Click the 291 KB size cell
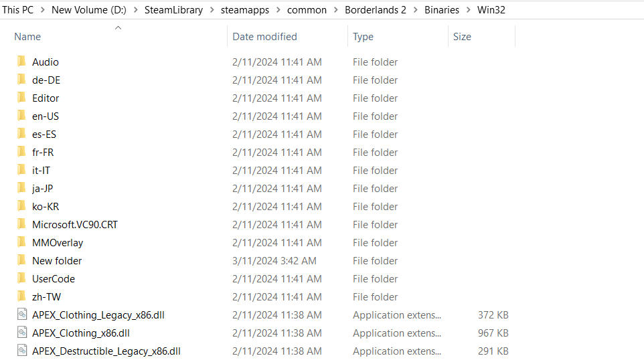This screenshot has height=360, width=644. pyautogui.click(x=493, y=351)
